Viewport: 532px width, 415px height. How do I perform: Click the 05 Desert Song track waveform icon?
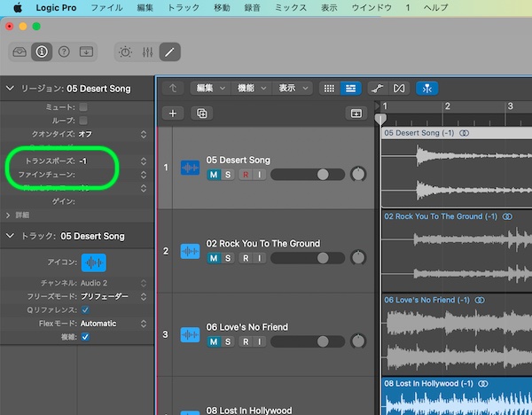tap(190, 168)
